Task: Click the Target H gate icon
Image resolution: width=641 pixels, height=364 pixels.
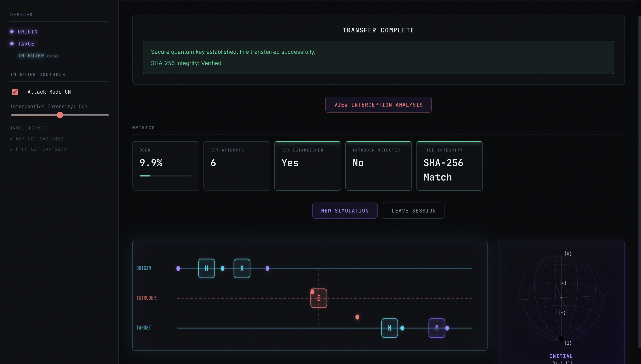Action: (x=389, y=328)
